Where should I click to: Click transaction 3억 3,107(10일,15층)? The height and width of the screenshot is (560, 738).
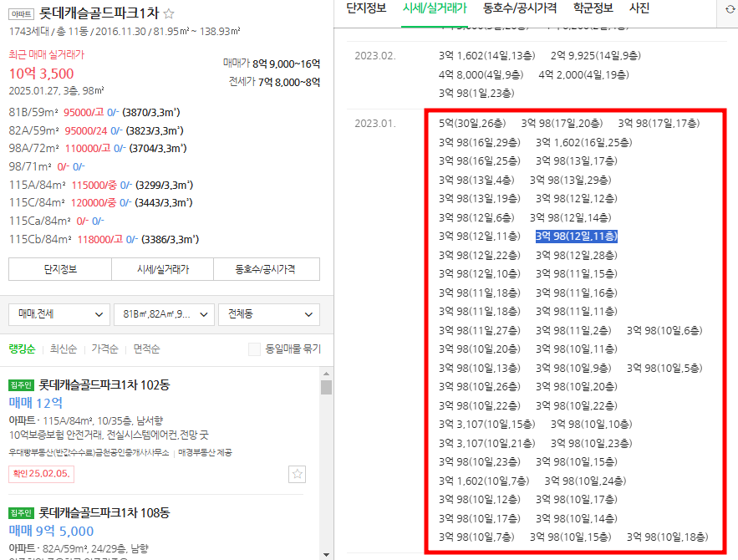pyautogui.click(x=487, y=424)
